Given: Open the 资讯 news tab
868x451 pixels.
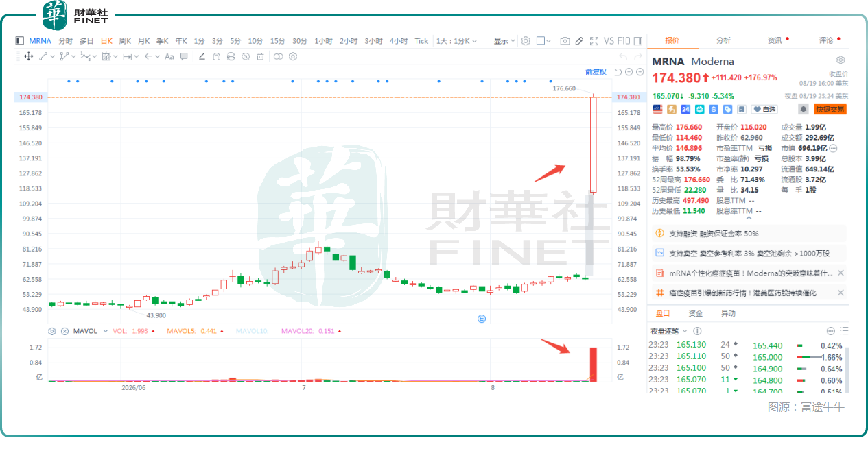Looking at the screenshot, I should (775, 40).
